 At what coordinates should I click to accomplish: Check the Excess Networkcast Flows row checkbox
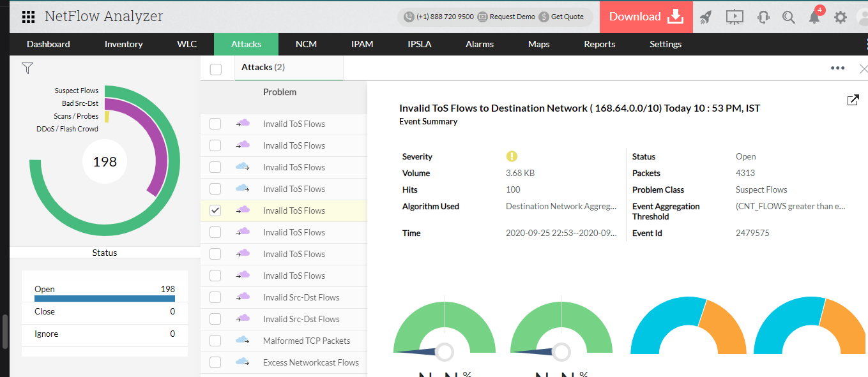(x=215, y=362)
